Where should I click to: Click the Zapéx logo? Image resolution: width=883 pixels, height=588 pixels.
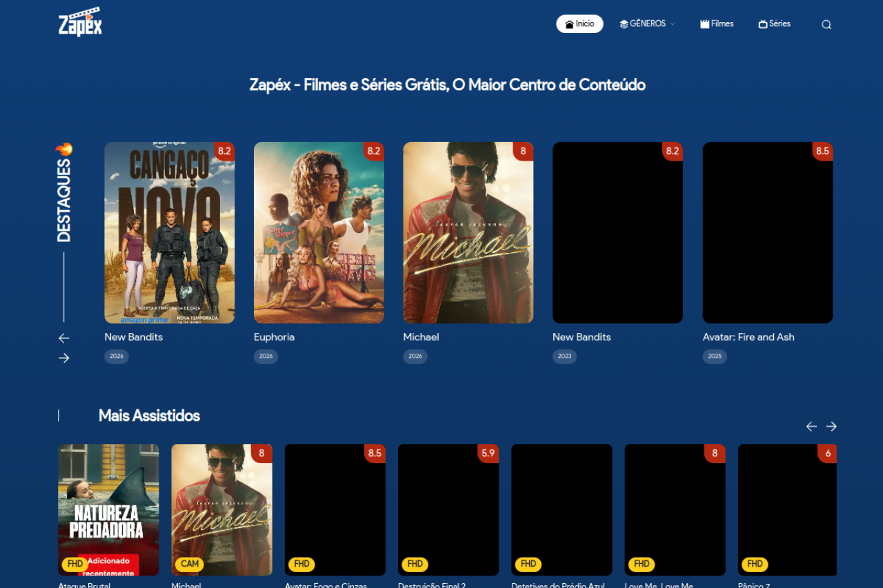[x=80, y=22]
